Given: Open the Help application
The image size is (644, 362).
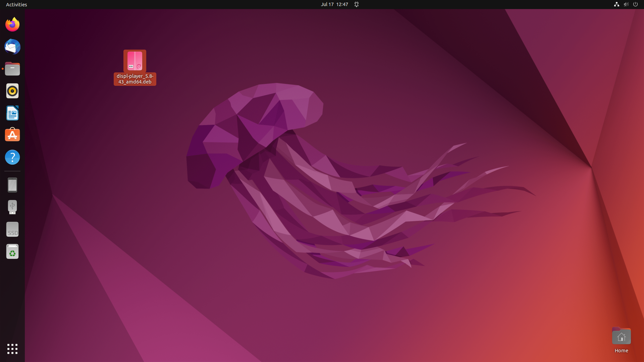Looking at the screenshot, I should click(x=12, y=157).
